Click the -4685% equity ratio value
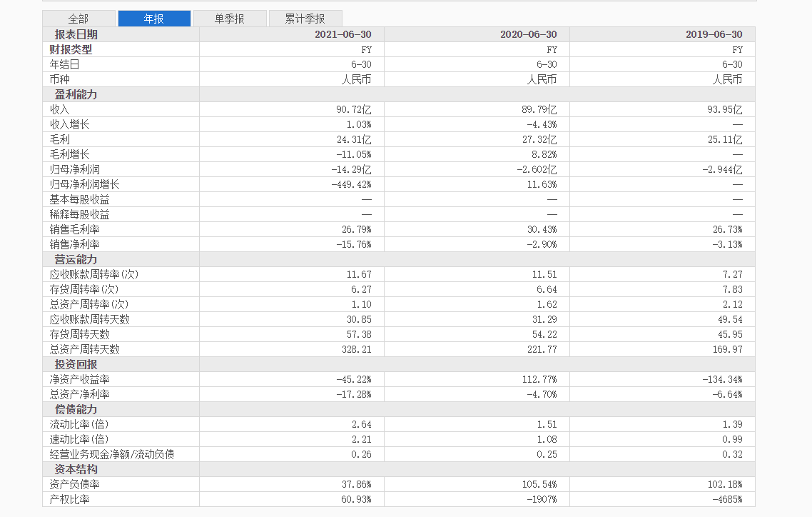The height and width of the screenshot is (517, 812). (x=726, y=499)
